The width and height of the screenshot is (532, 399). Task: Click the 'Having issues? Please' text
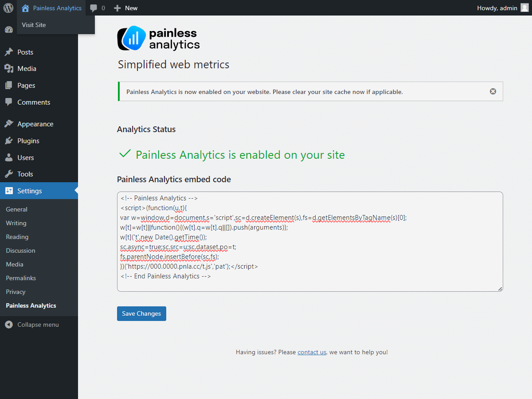(x=266, y=352)
